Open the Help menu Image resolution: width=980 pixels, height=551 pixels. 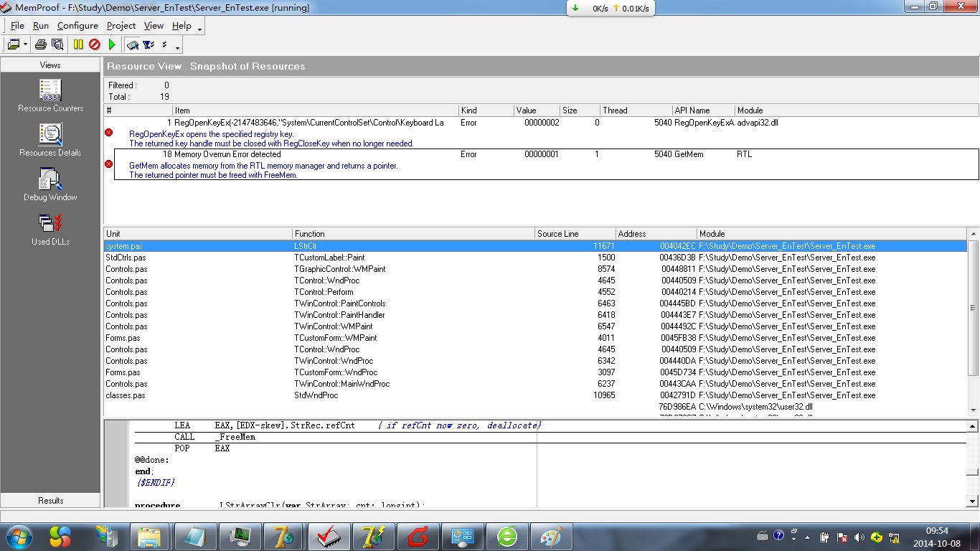point(182,26)
